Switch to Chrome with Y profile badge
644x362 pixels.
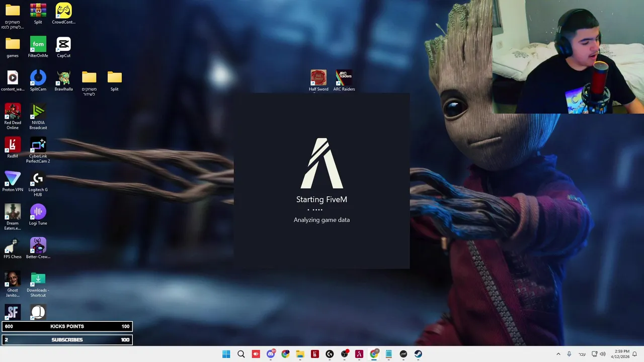(x=374, y=354)
